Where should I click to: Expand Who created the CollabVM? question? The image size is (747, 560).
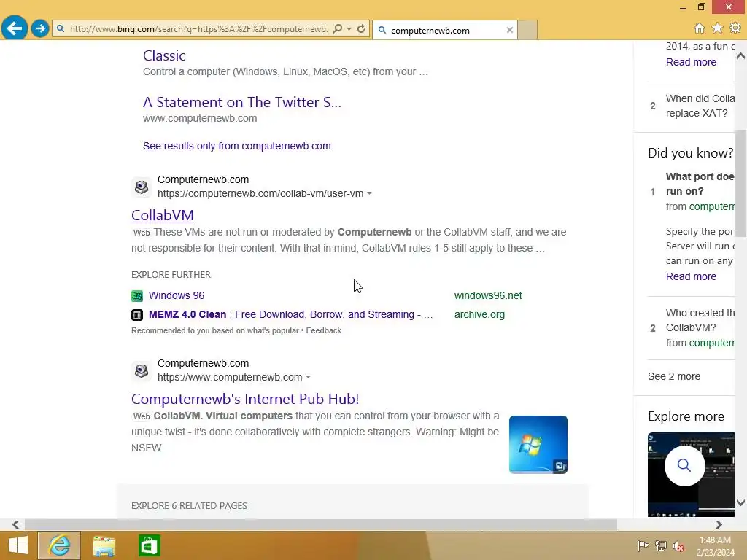click(x=700, y=320)
